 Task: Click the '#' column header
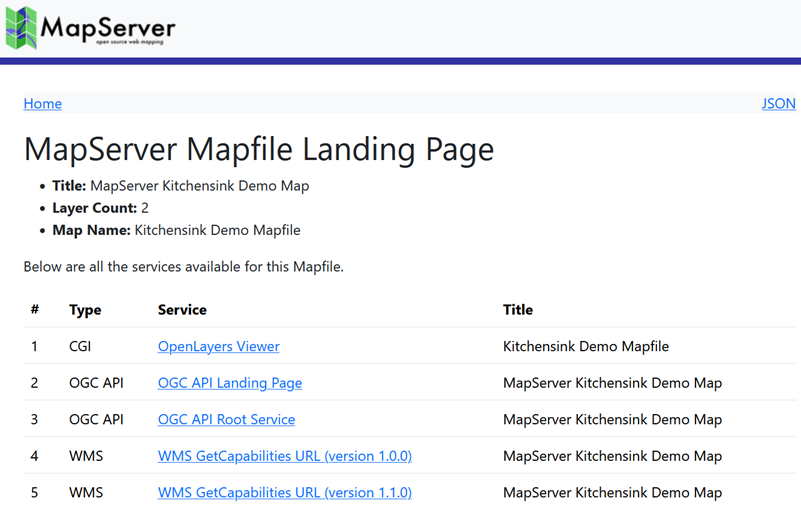(x=35, y=310)
